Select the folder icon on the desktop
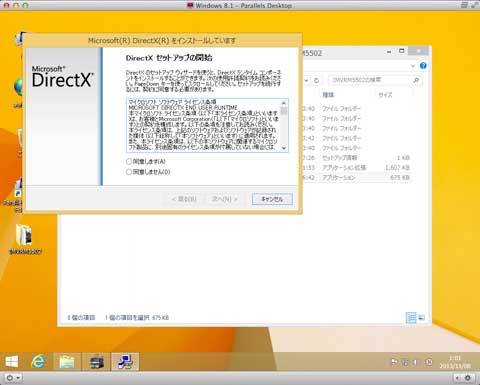Screen dimensions: 480x385 [24, 234]
